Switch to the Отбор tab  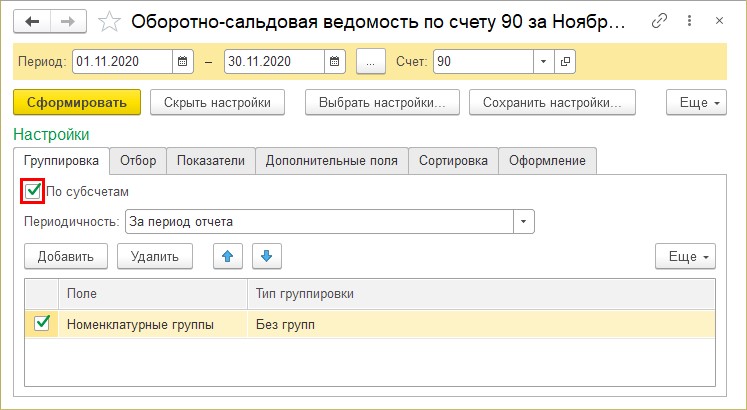tap(137, 160)
